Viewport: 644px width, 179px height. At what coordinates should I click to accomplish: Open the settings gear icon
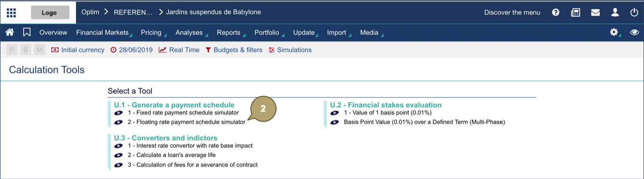coord(614,32)
